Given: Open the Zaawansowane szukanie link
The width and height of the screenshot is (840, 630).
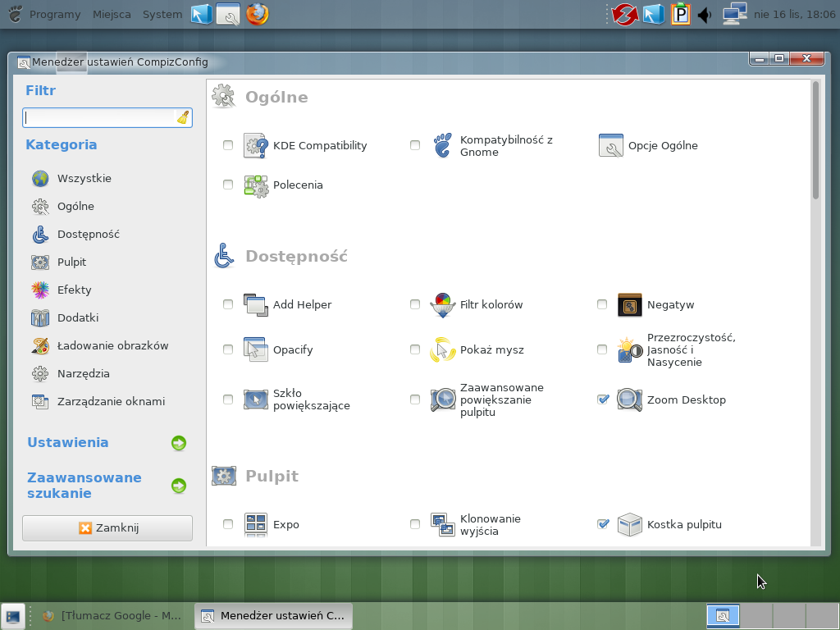Looking at the screenshot, I should 84,486.
